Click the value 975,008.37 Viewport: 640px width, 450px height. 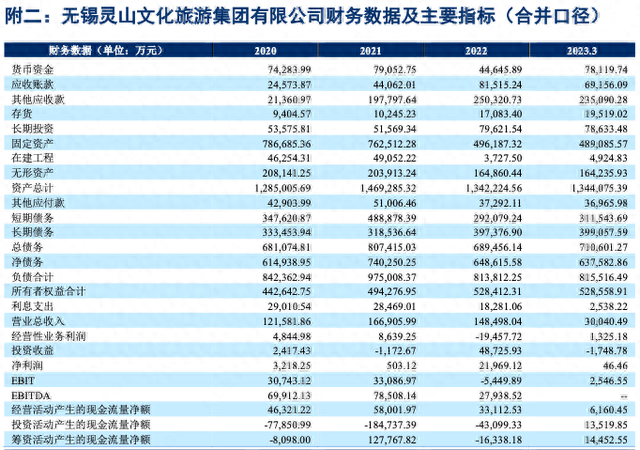point(392,277)
